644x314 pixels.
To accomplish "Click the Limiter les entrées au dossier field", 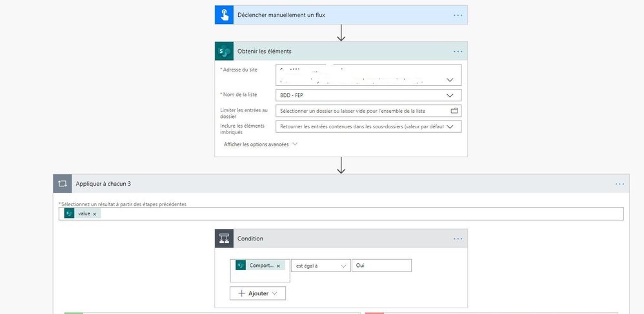I will coord(368,111).
